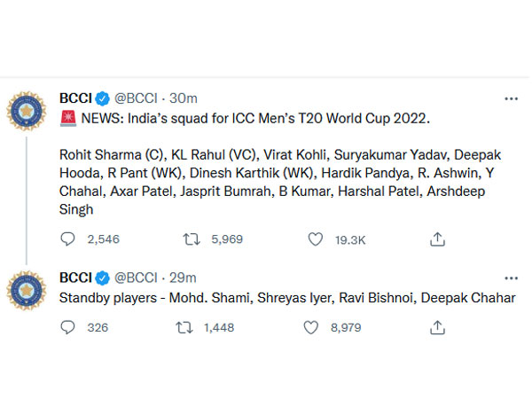Share the India squad announcement tweet

coord(436,239)
